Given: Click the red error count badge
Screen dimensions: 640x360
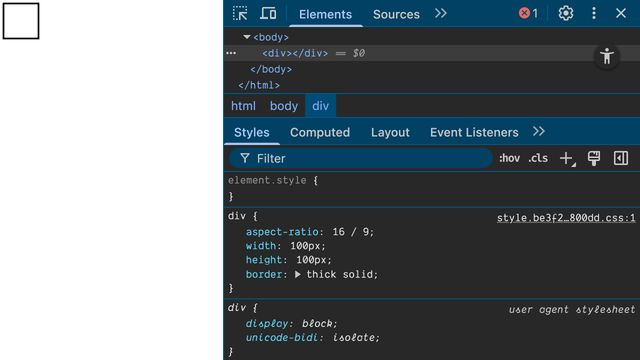Looking at the screenshot, I should pos(528,13).
